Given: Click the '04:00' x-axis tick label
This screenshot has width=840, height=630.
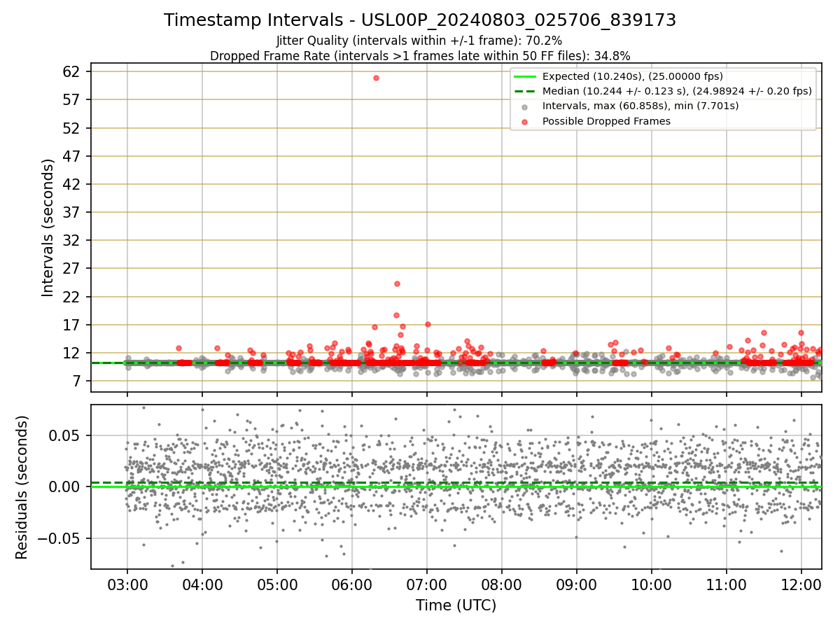Looking at the screenshot, I should pos(202,584).
